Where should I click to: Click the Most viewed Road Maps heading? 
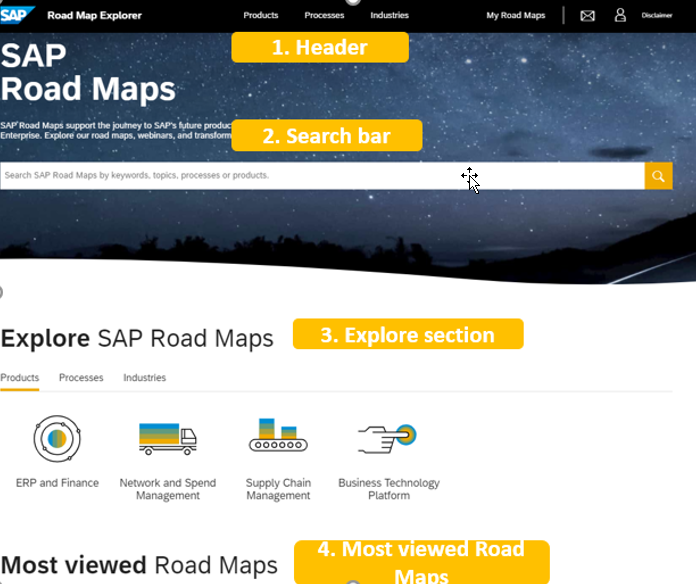[139, 565]
